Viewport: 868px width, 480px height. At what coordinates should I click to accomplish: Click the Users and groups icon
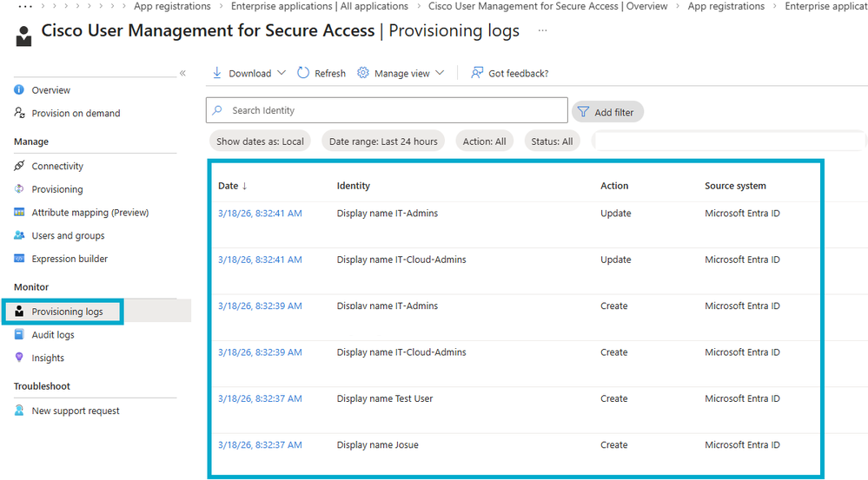click(19, 235)
